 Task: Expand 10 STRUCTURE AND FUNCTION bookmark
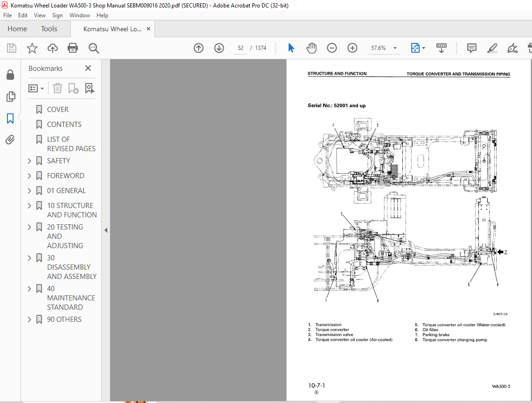(29, 206)
